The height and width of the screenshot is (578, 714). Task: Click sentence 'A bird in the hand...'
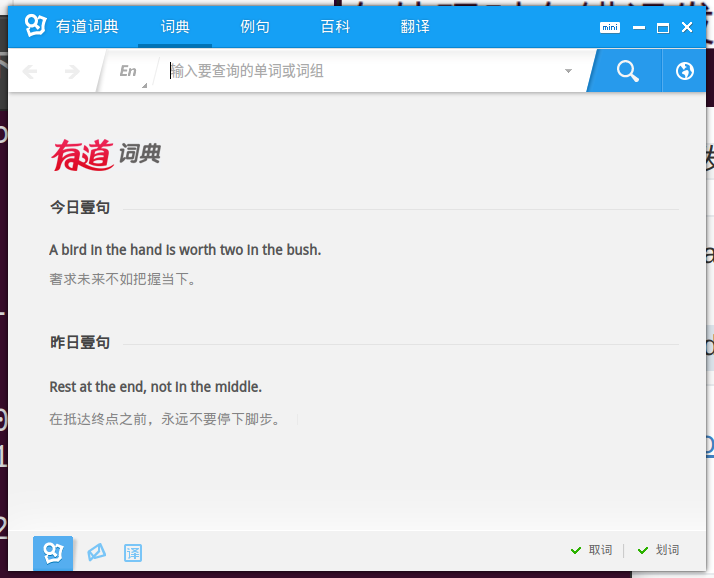tap(185, 250)
